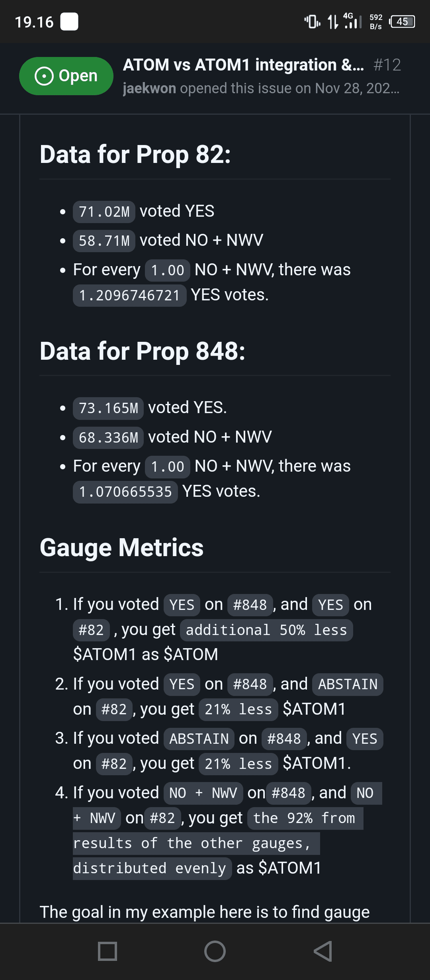Tap the white square notification icon
This screenshot has width=430, height=980.
[x=69, y=22]
